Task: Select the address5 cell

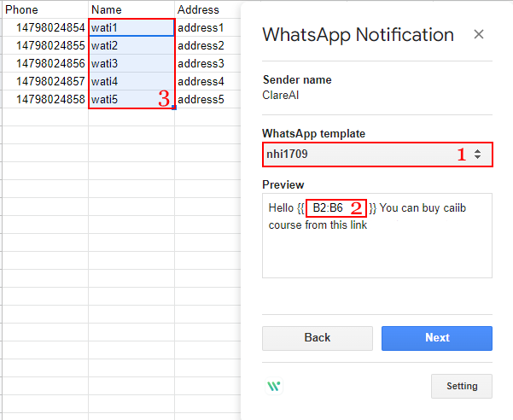Action: [207, 99]
